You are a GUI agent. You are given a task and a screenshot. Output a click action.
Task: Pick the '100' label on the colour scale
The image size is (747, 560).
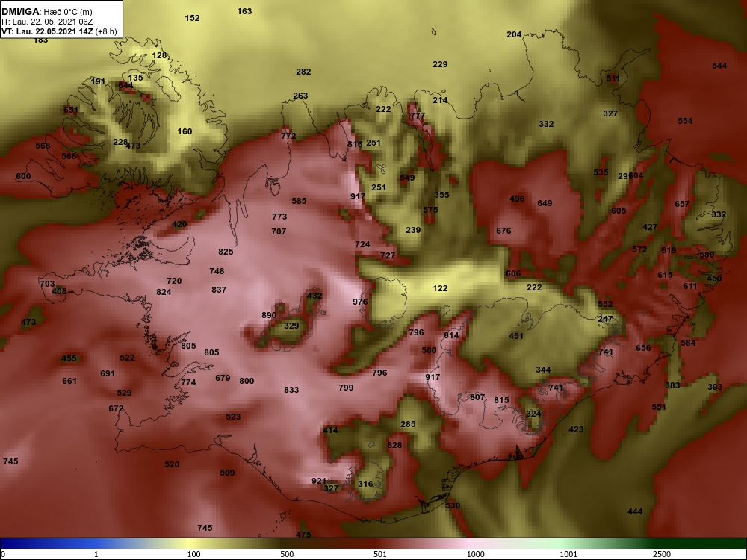pyautogui.click(x=194, y=554)
